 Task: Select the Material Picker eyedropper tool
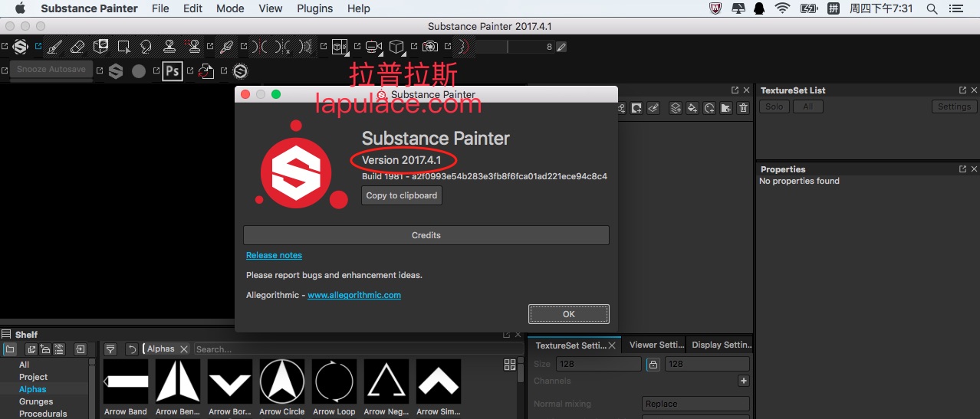226,47
